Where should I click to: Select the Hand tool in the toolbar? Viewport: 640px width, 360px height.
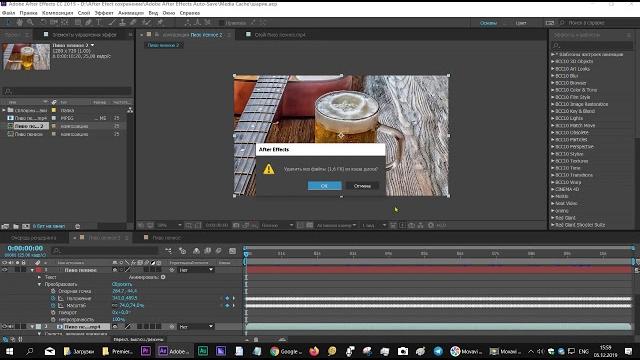click(x=20, y=23)
